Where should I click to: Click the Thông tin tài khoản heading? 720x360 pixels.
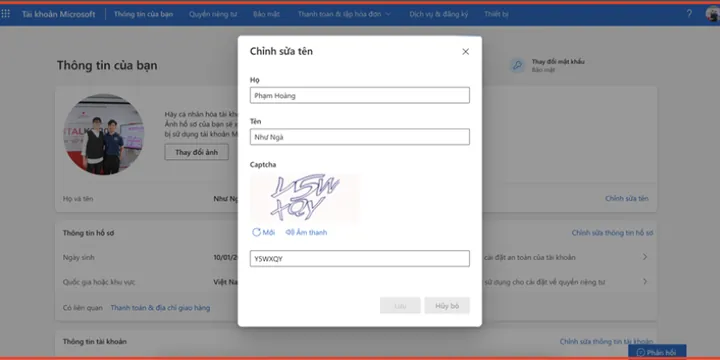click(x=95, y=342)
